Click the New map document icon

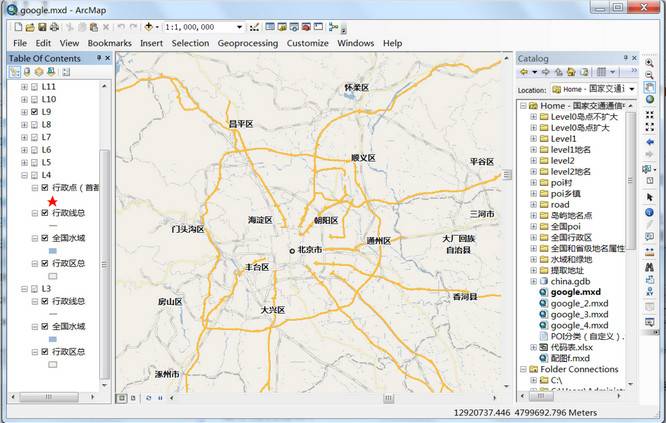coord(18,27)
